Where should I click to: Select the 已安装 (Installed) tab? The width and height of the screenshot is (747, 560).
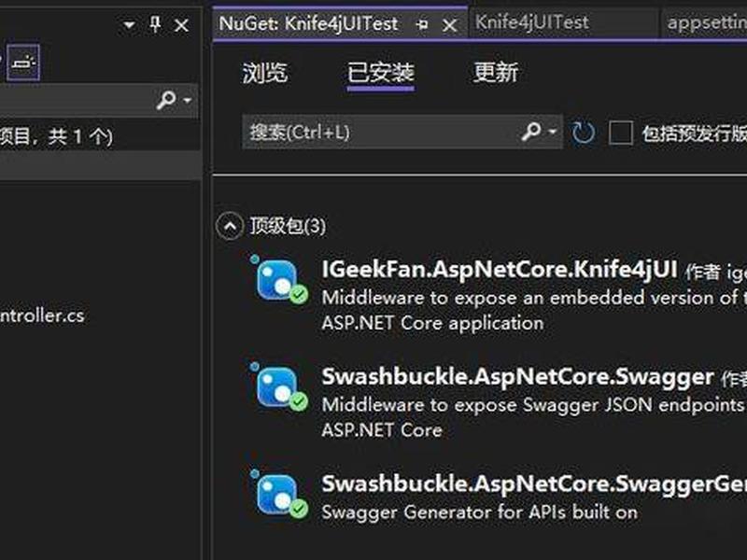pyautogui.click(x=381, y=74)
